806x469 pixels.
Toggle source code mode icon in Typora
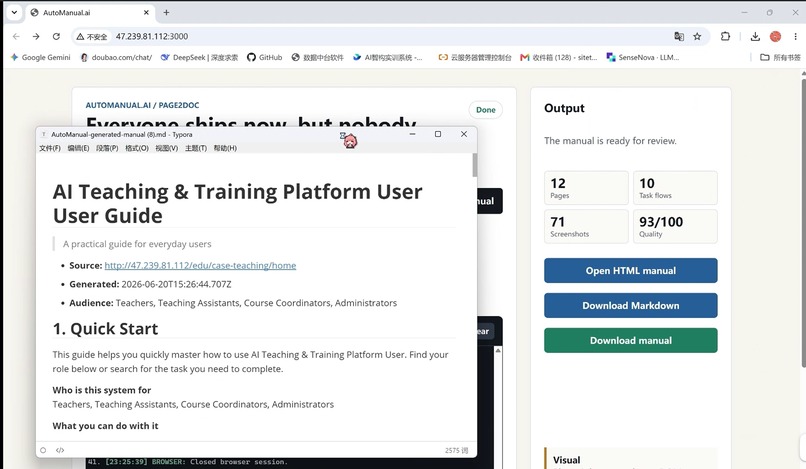[60, 450]
